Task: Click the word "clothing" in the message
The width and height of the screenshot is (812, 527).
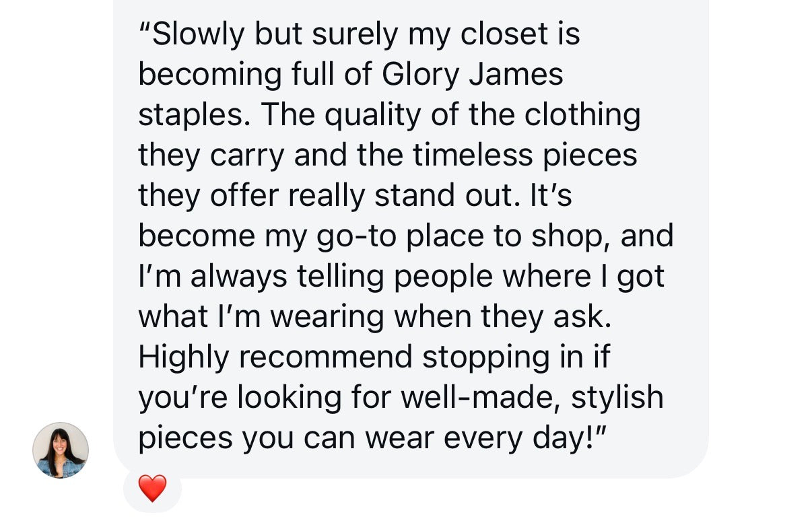Action: pos(582,115)
